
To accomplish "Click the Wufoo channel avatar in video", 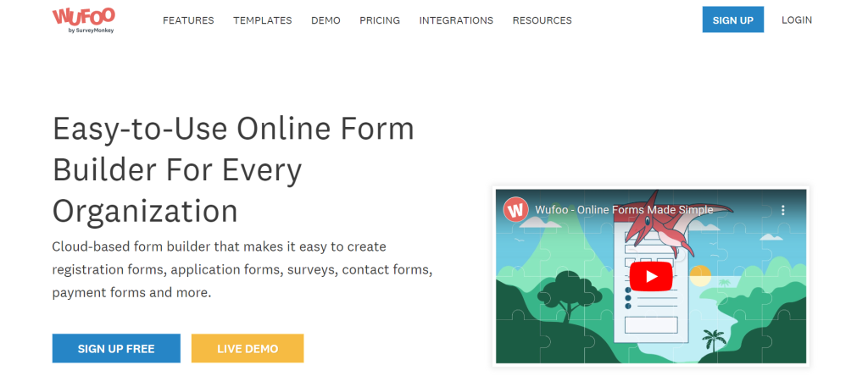I will point(516,210).
